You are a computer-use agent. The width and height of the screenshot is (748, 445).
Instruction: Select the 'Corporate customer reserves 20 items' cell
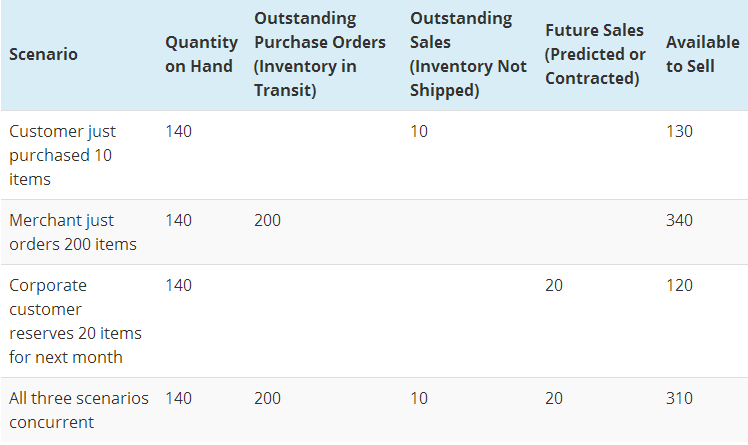pos(75,321)
